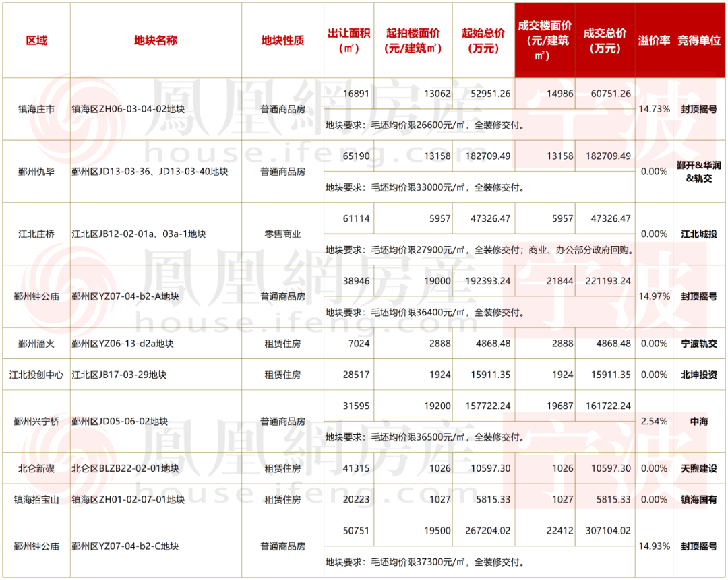
Task: Click deal floor price 14986
Action: pos(560,94)
